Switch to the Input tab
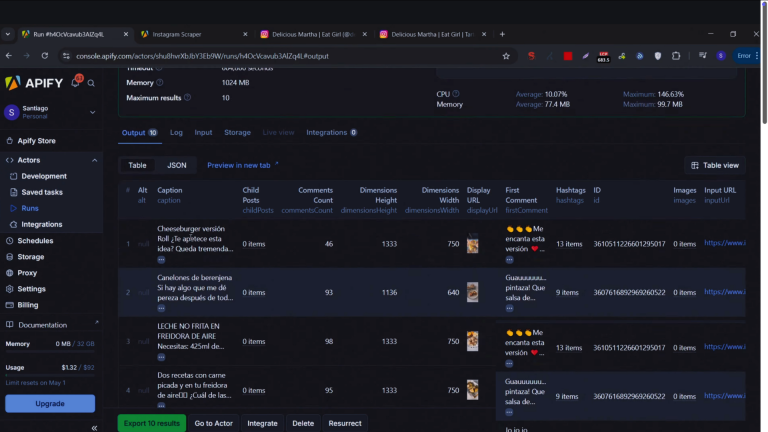 point(203,133)
